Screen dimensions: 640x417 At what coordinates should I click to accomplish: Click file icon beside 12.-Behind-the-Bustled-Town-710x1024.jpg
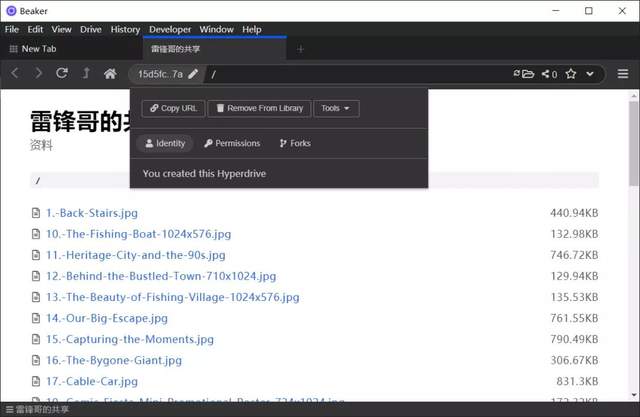point(36,276)
